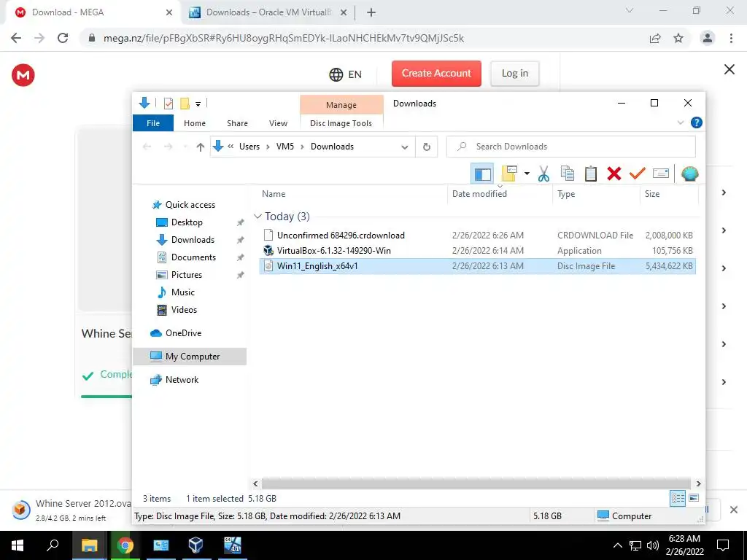Switch to large icons view in status bar
The width and height of the screenshot is (747, 560).
coord(694,498)
